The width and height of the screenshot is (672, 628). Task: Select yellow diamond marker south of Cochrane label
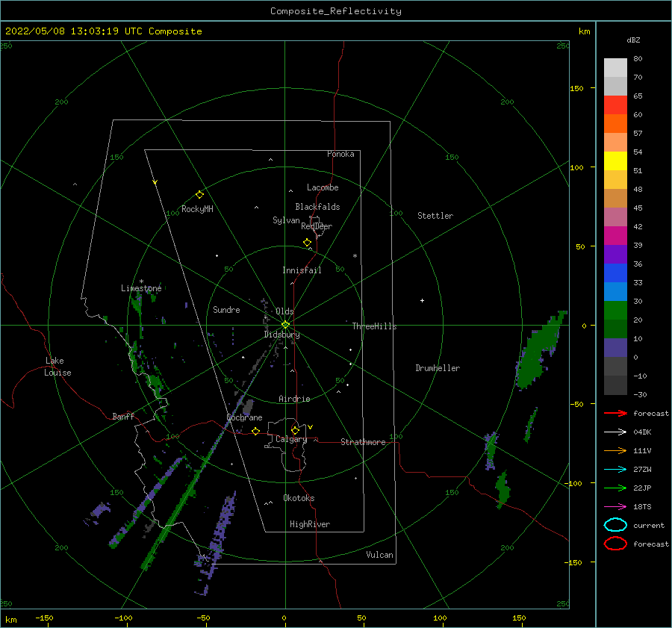tap(256, 431)
